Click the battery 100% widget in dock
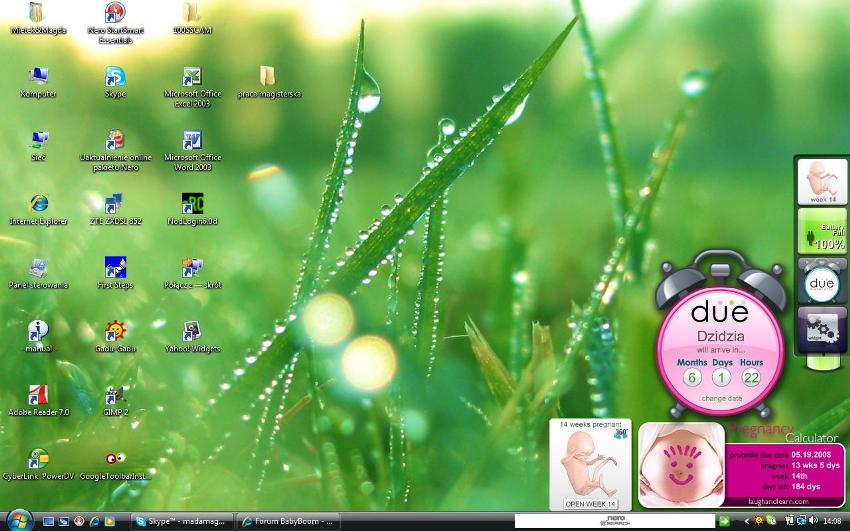Screen dimensions: 850x531 pyautogui.click(x=822, y=231)
